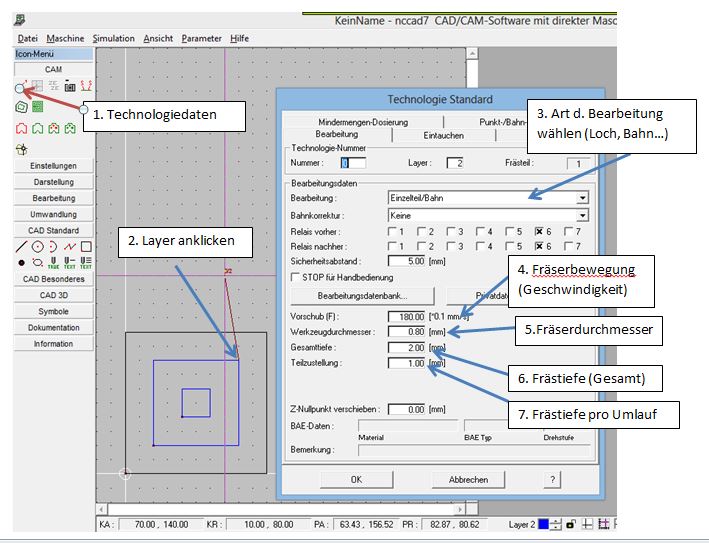The width and height of the screenshot is (709, 543).
Task: Enable STOP für Handbedienung checkbox
Action: tap(295, 277)
